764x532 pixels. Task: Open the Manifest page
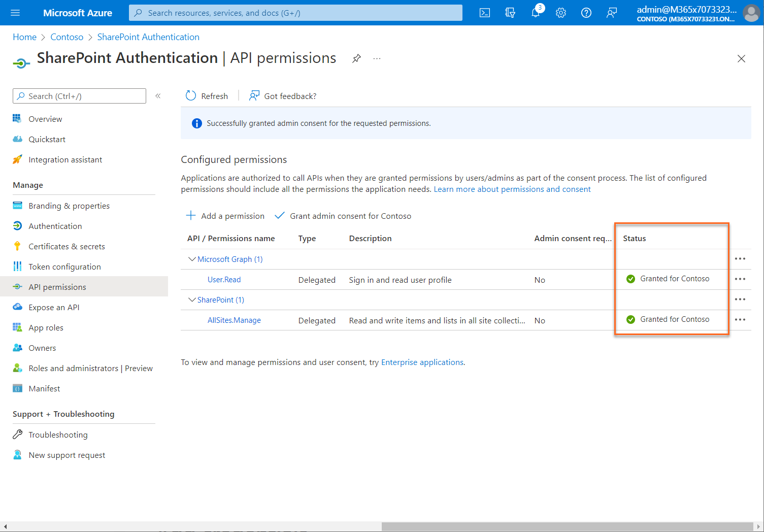click(44, 388)
